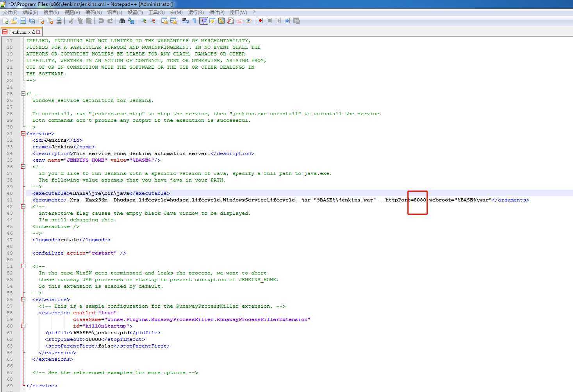
Task: Click the Paste icon in the toolbar
Action: point(89,21)
